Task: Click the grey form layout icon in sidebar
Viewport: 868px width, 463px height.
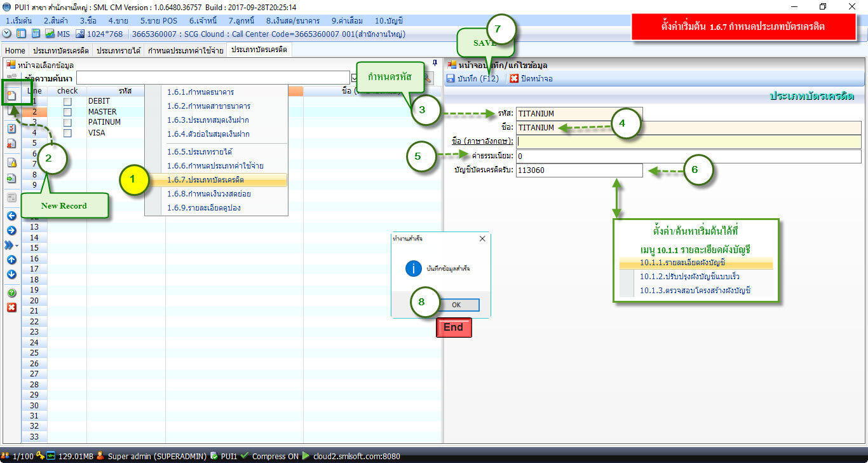Action: [x=11, y=198]
